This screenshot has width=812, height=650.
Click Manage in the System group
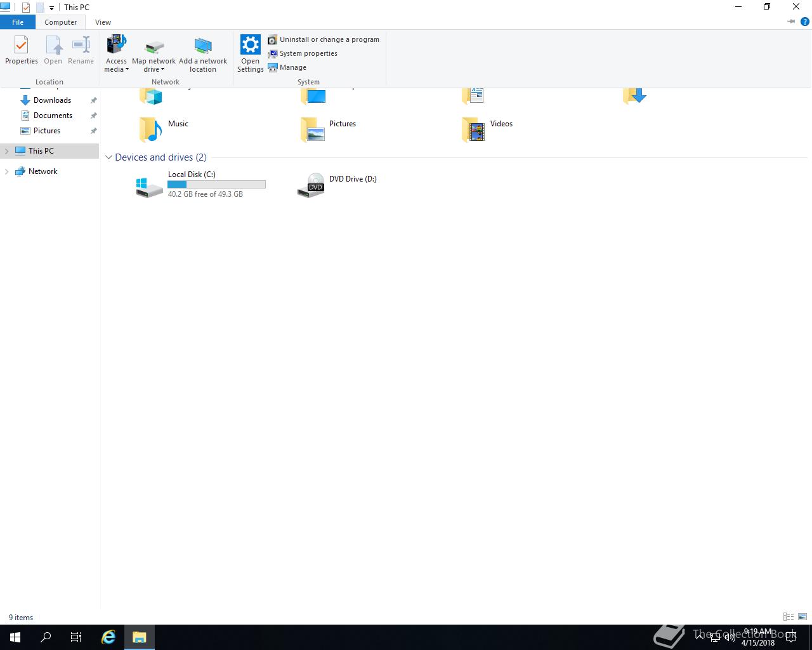(x=287, y=67)
